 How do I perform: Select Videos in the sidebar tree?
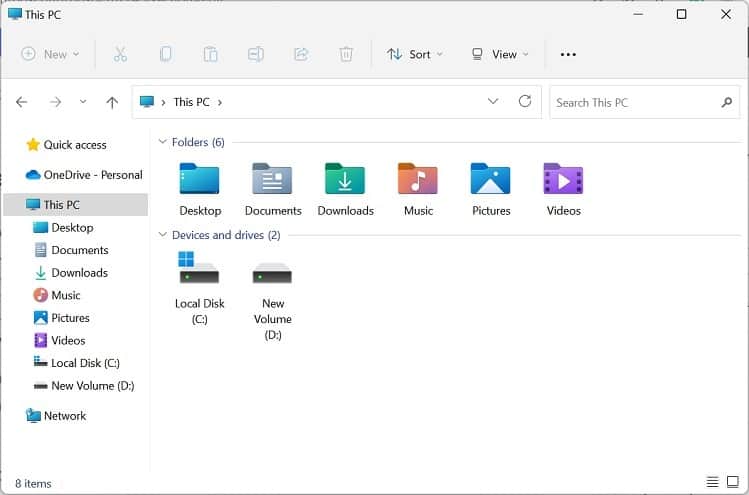[59, 340]
